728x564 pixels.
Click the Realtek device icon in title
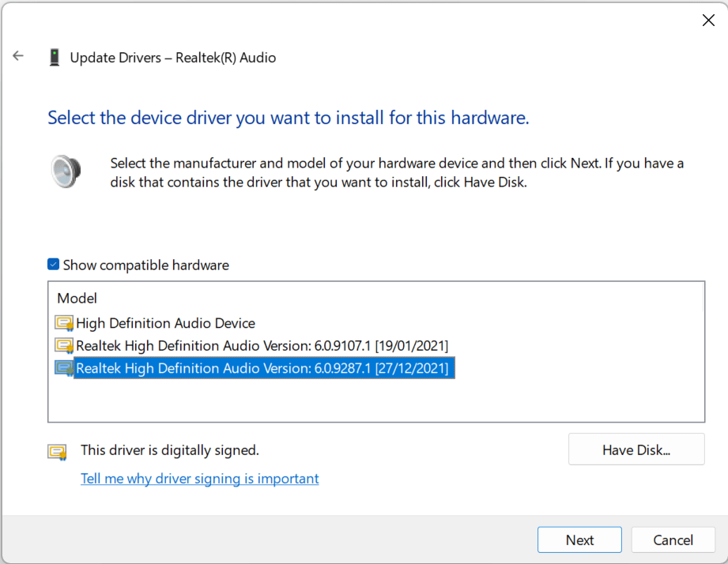click(55, 57)
